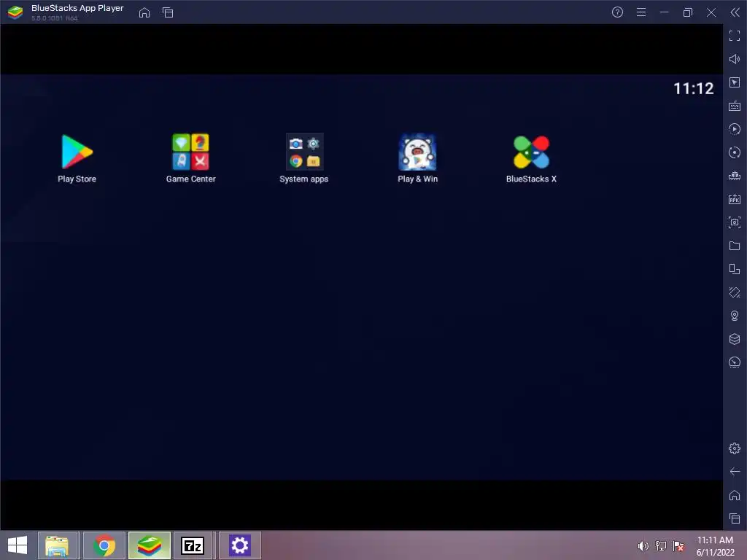The image size is (747, 560).
Task: Open 7-Zip from the taskbar
Action: pyautogui.click(x=193, y=545)
